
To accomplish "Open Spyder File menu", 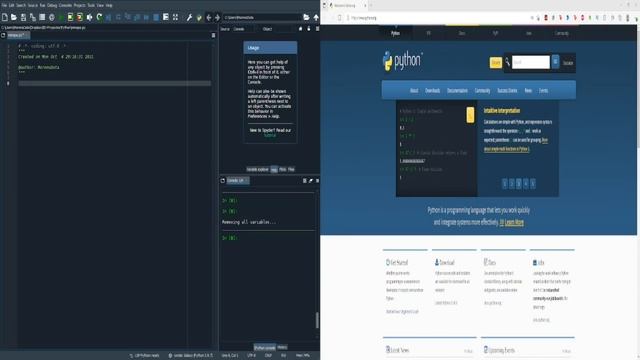I will tap(4, 6).
